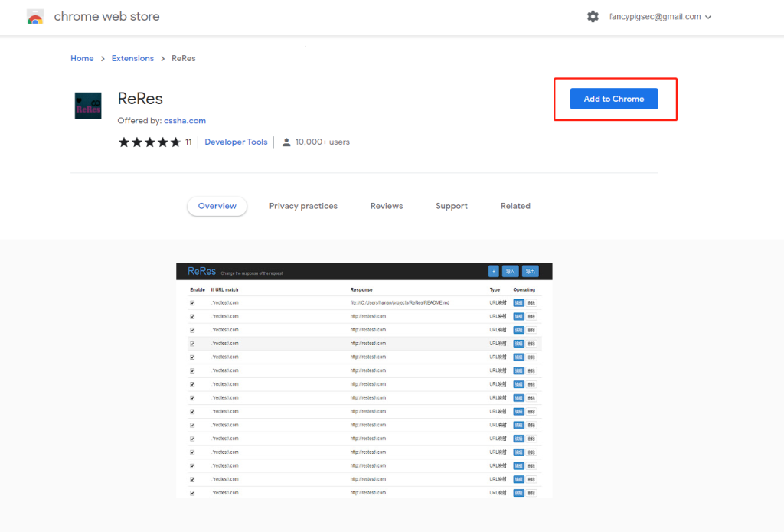Go to the Home breadcrumb link
Image resolution: width=784 pixels, height=532 pixels.
coord(82,58)
